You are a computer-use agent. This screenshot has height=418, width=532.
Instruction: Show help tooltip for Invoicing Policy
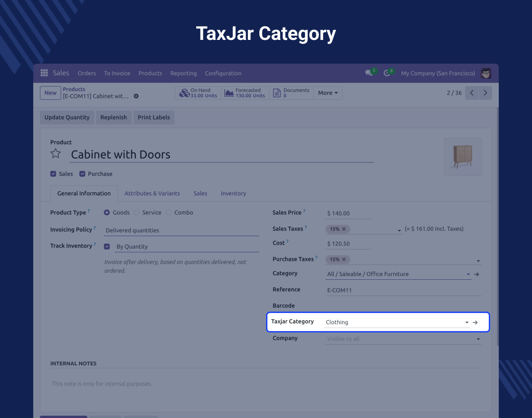coord(95,228)
